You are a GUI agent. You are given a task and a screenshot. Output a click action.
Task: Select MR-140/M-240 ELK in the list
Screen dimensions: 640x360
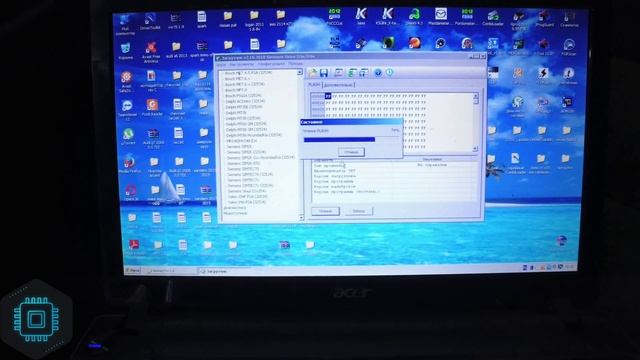[242, 141]
